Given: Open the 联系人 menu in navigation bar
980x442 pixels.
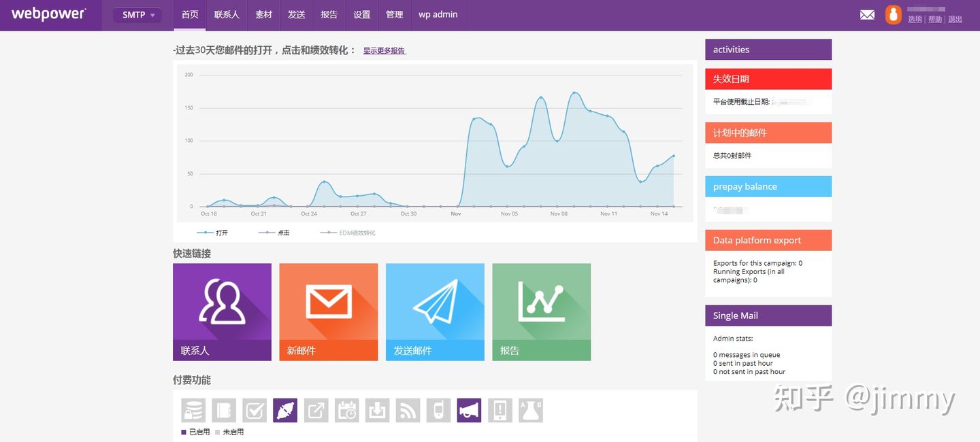Looking at the screenshot, I should [227, 15].
